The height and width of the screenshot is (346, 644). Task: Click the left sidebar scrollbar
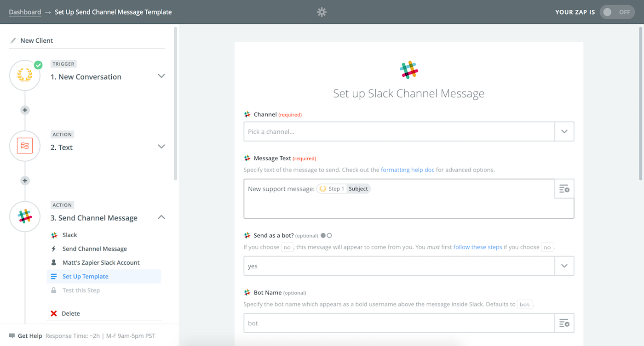175,103
